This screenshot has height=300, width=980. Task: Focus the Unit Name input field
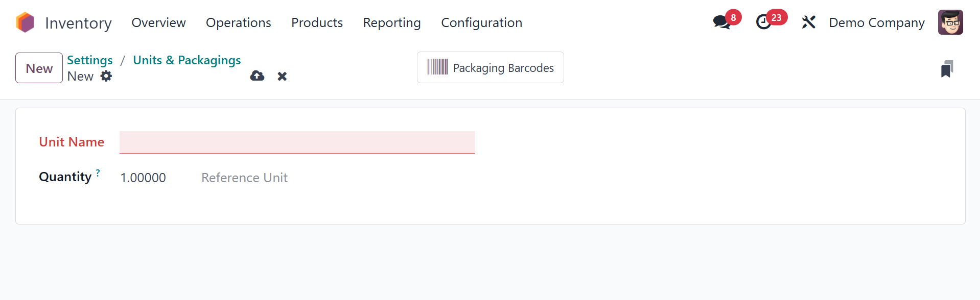point(297,142)
